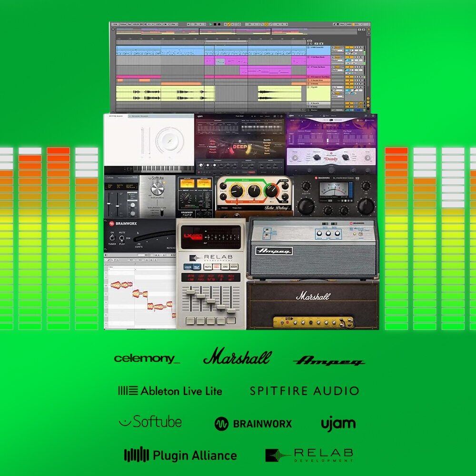Click the LX480 red display logo
The image size is (476, 476).
[x=193, y=237]
